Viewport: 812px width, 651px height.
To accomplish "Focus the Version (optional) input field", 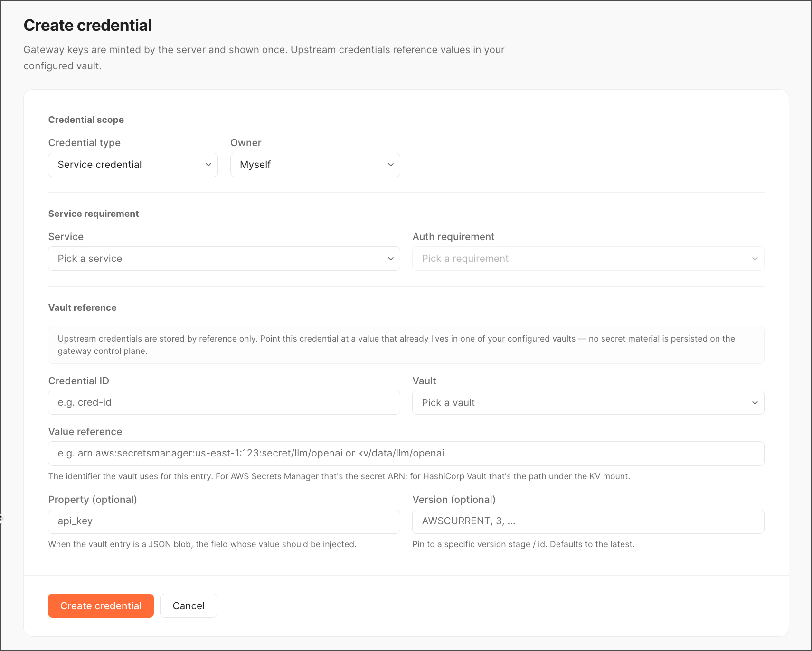I will [x=588, y=521].
